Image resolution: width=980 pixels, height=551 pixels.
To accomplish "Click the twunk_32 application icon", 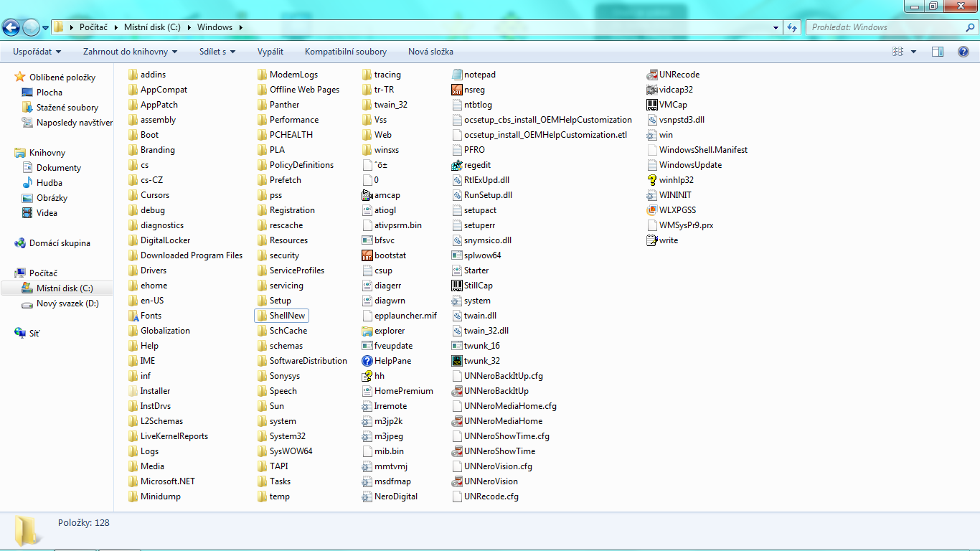I will click(457, 361).
